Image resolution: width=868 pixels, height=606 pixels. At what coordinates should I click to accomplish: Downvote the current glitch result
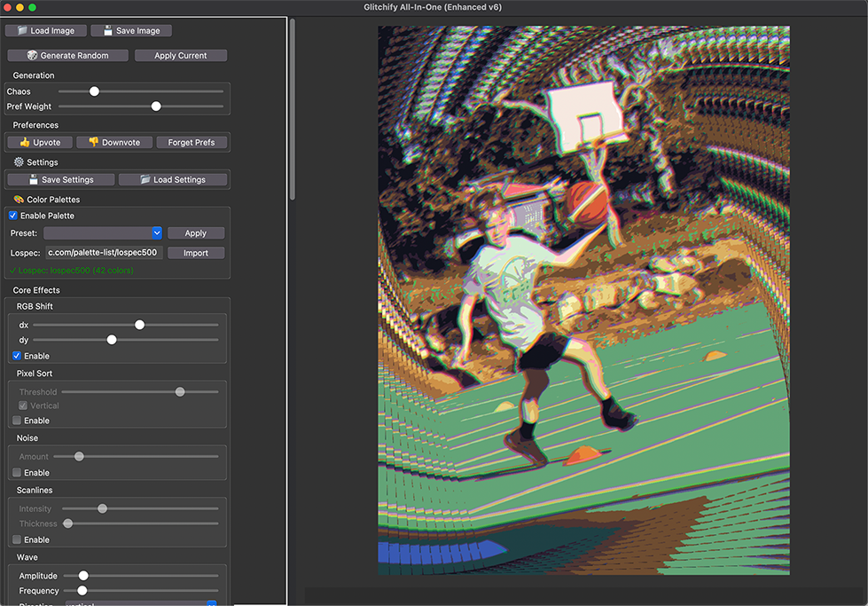click(114, 142)
